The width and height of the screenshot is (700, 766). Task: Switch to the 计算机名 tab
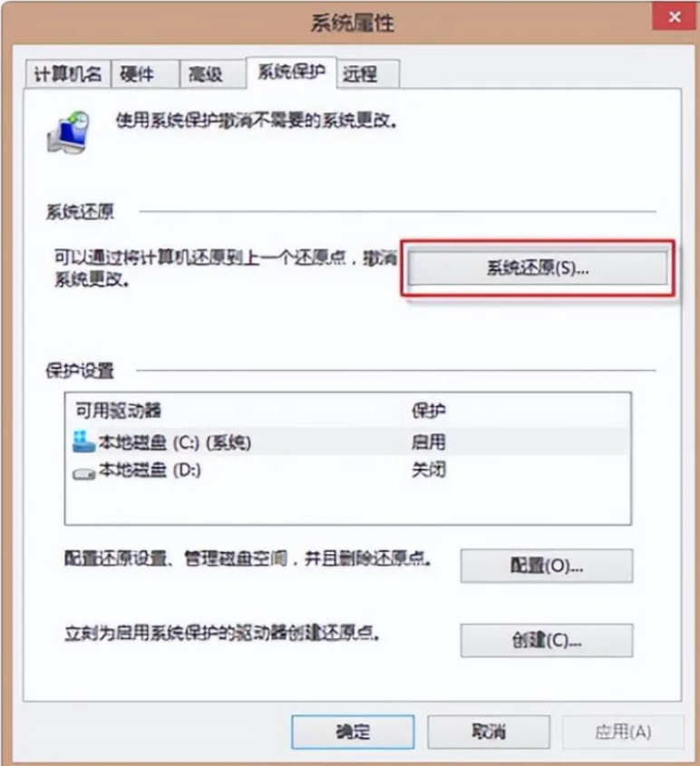(68, 74)
